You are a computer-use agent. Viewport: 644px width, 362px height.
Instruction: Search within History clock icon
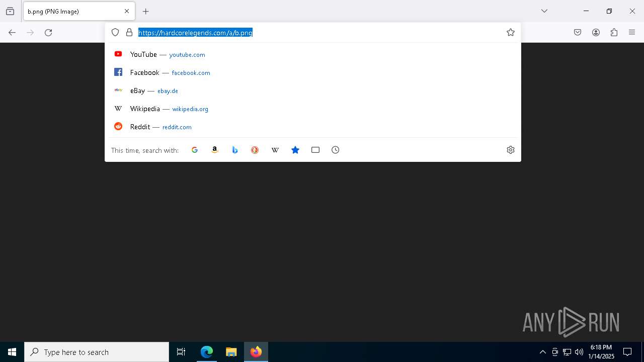tap(336, 150)
